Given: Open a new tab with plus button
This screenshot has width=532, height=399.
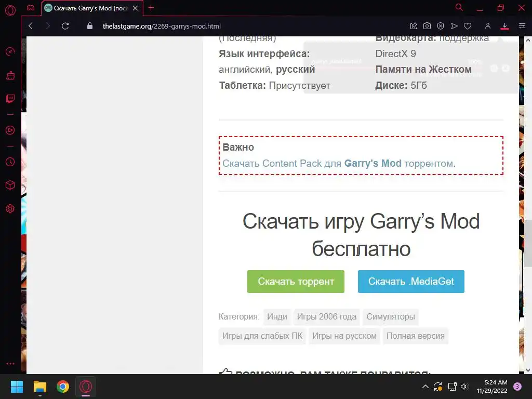Looking at the screenshot, I should [x=151, y=8].
